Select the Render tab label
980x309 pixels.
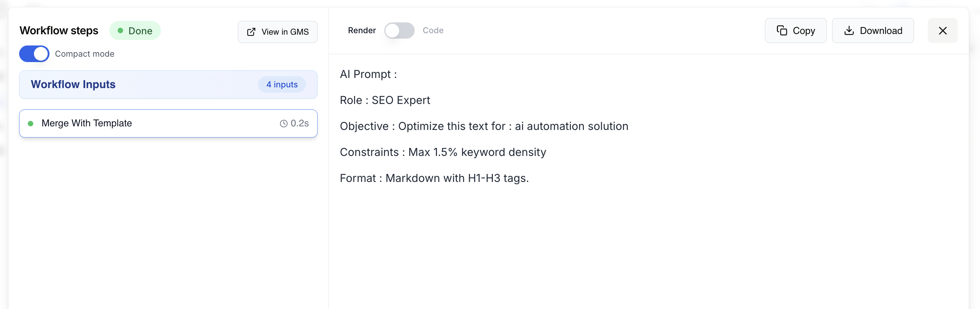point(362,30)
